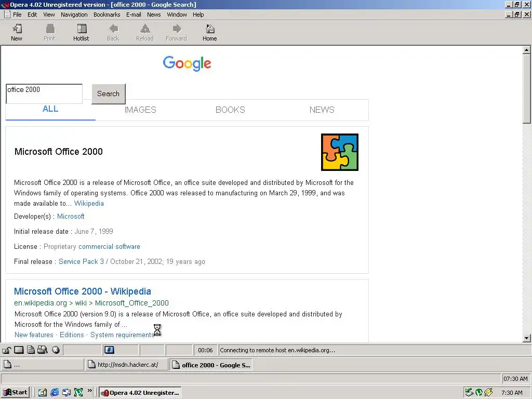Open the Wikipedia link in summary
The height and width of the screenshot is (399, 532).
coord(89,203)
